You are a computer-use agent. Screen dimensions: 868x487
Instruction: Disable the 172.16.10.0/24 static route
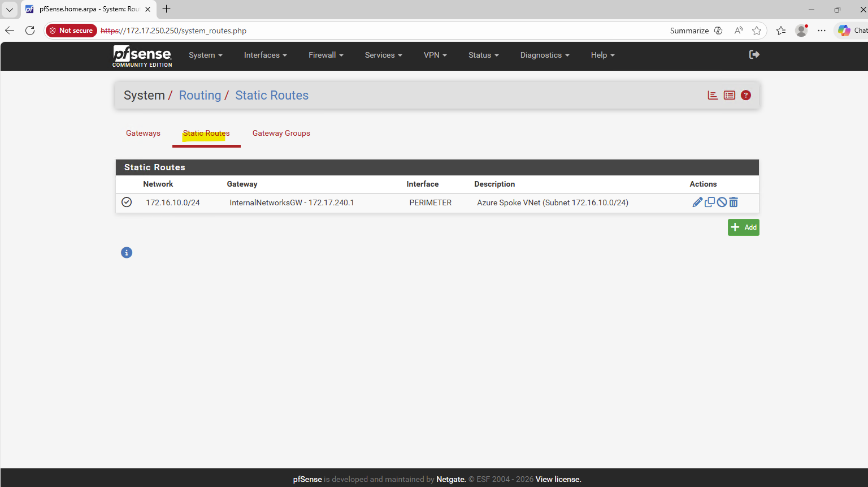point(722,202)
